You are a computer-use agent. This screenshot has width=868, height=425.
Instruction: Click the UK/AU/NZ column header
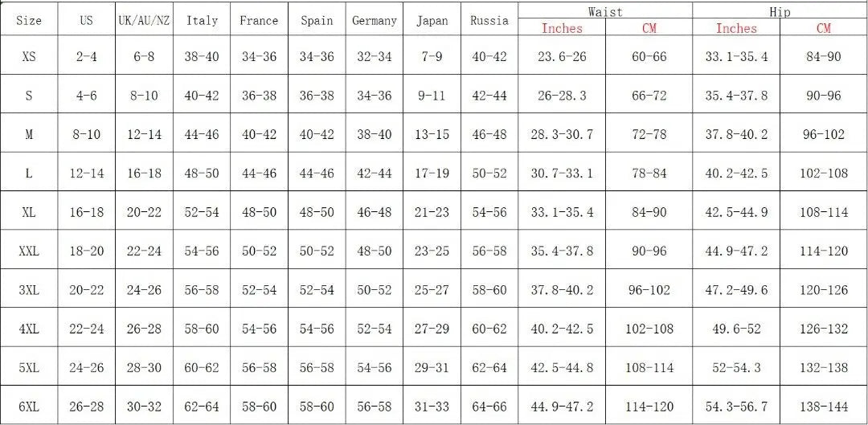coord(144,21)
